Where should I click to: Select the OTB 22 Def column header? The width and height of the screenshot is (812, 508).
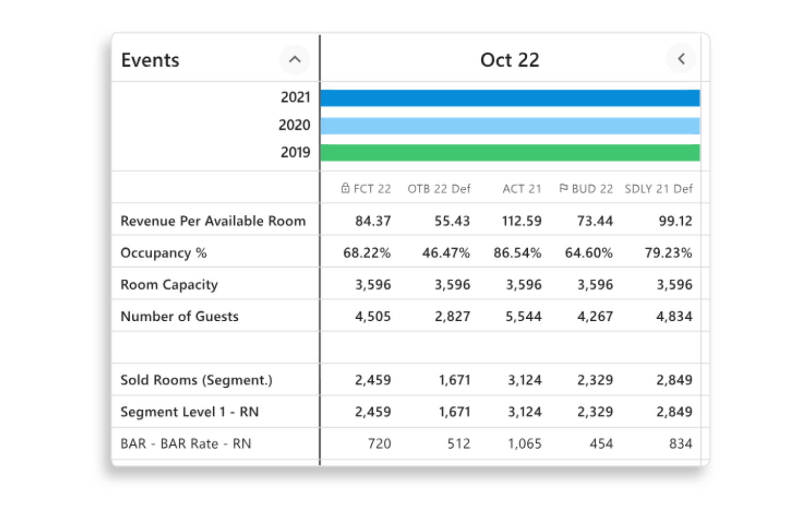pyautogui.click(x=439, y=189)
